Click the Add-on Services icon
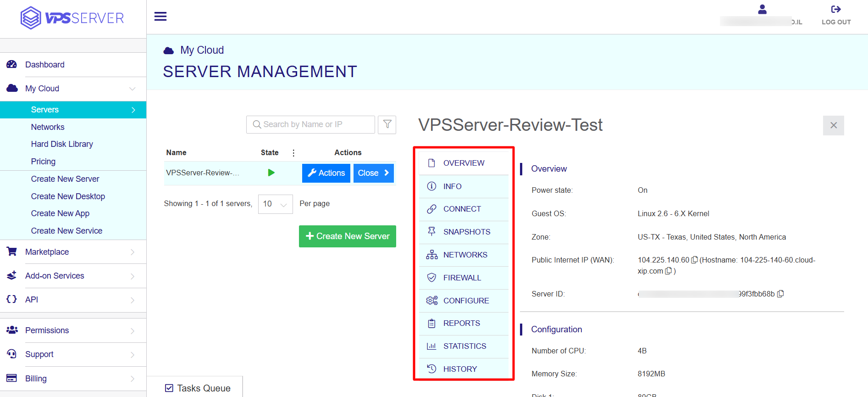This screenshot has height=397, width=868. [x=12, y=275]
